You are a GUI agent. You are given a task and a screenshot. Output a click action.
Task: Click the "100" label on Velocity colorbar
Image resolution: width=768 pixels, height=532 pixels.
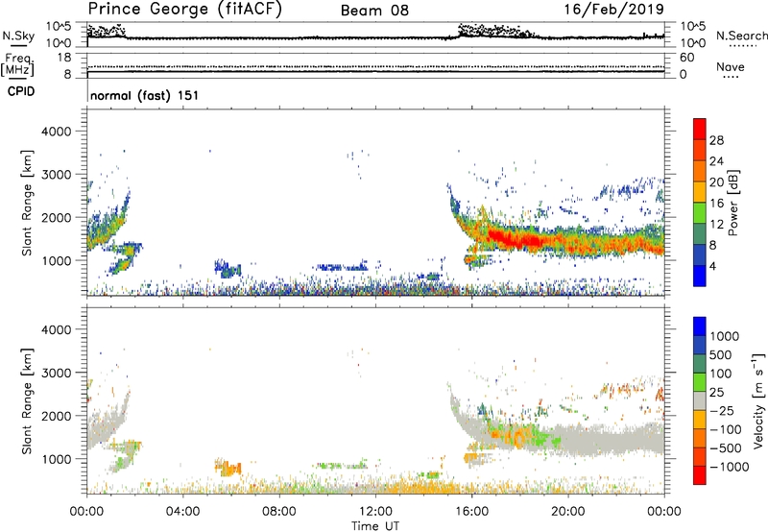(721, 374)
